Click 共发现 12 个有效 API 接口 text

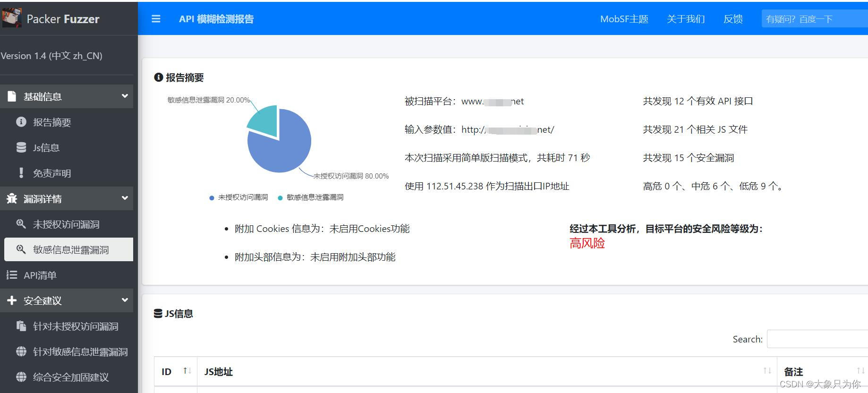[698, 101]
